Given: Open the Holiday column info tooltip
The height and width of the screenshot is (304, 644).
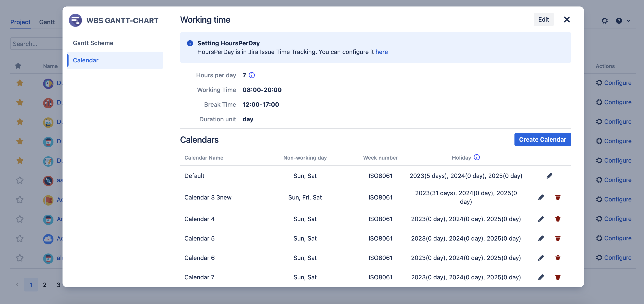Looking at the screenshot, I should 477,158.
